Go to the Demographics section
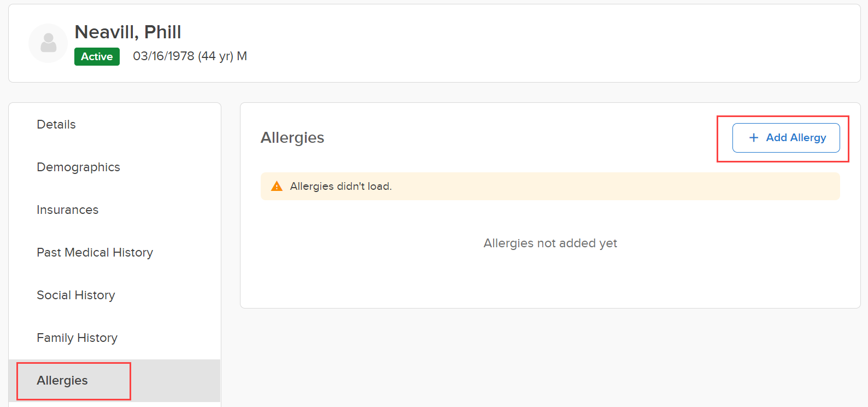 click(x=78, y=167)
